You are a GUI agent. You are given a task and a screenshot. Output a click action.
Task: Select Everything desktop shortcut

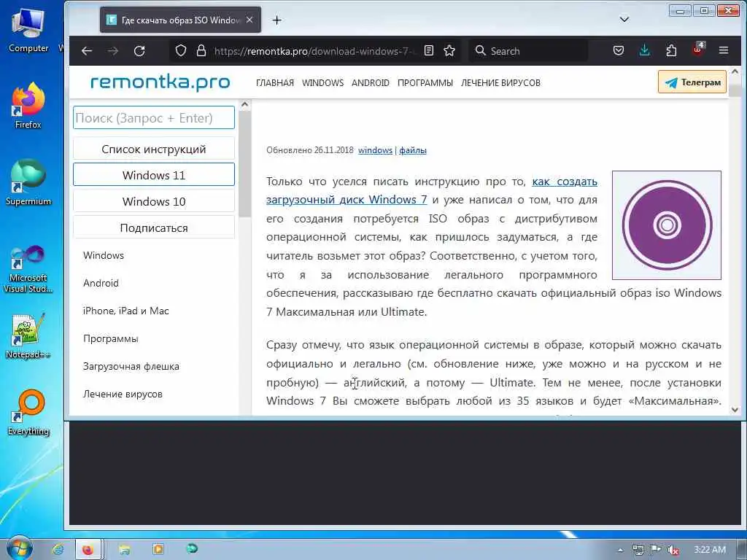coord(28,413)
